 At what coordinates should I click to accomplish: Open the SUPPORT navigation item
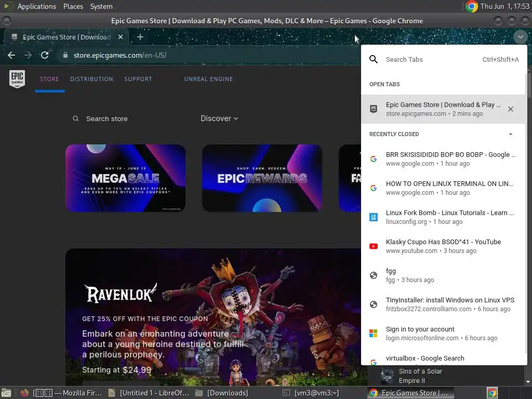(138, 79)
